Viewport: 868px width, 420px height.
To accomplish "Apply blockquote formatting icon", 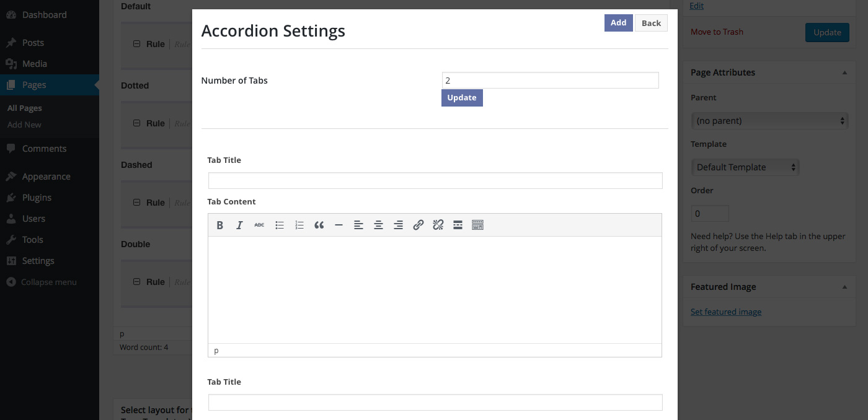I will tap(319, 225).
